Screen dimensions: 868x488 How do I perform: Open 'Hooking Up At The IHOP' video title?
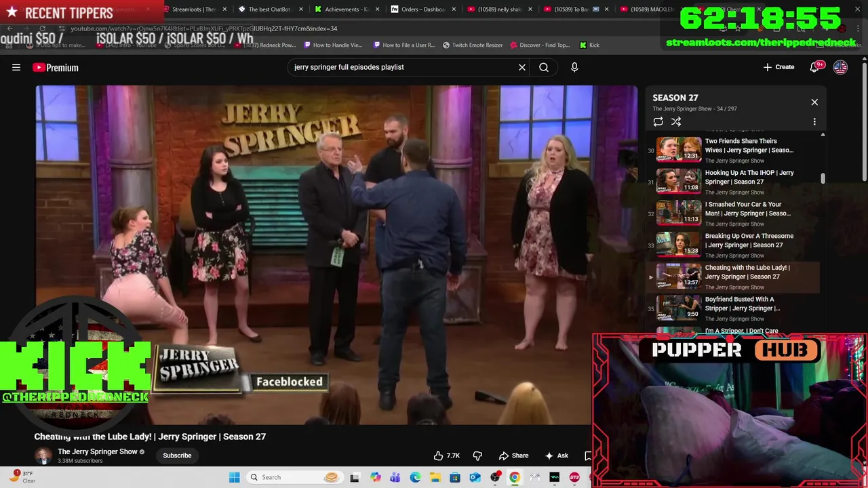tap(749, 177)
